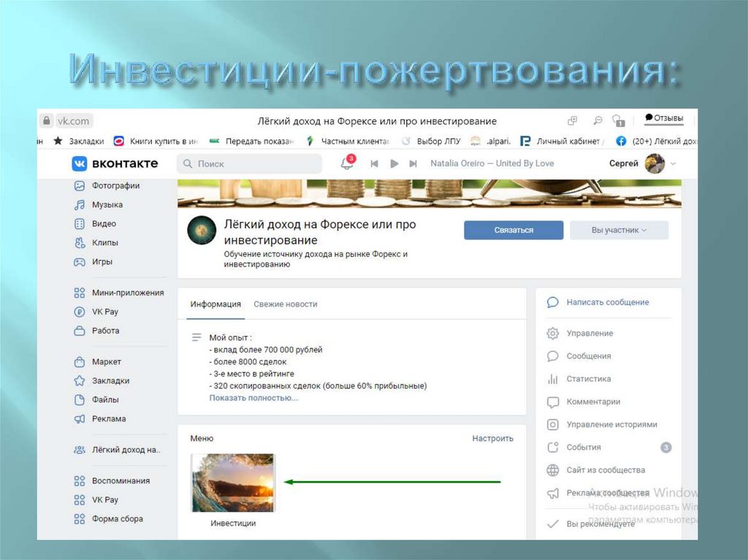Image resolution: width=748 pixels, height=560 pixels.
Task: Click the VK logo icon
Action: point(79,163)
